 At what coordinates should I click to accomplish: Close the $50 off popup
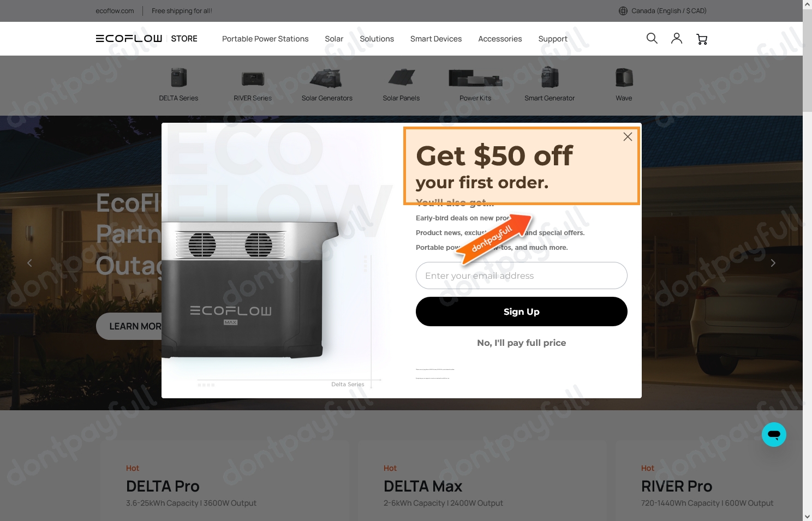pyautogui.click(x=628, y=137)
